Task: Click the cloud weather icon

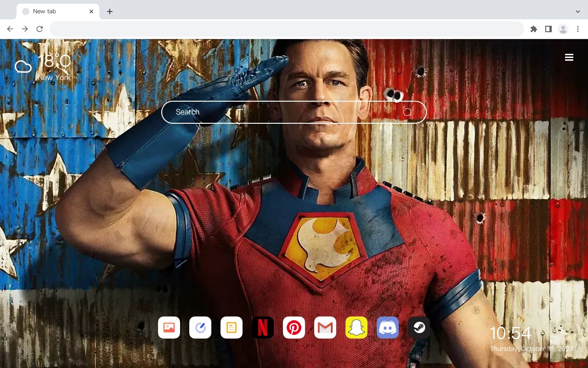Action: pos(23,67)
